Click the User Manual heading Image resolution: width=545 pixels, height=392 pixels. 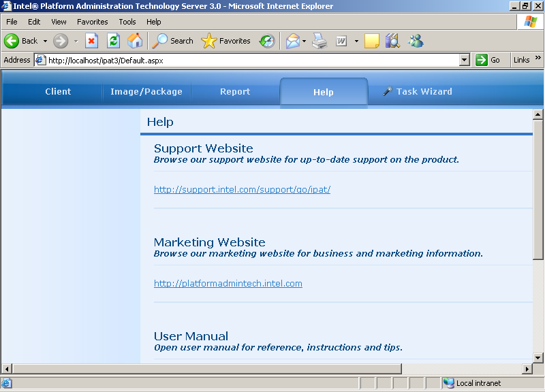click(191, 336)
